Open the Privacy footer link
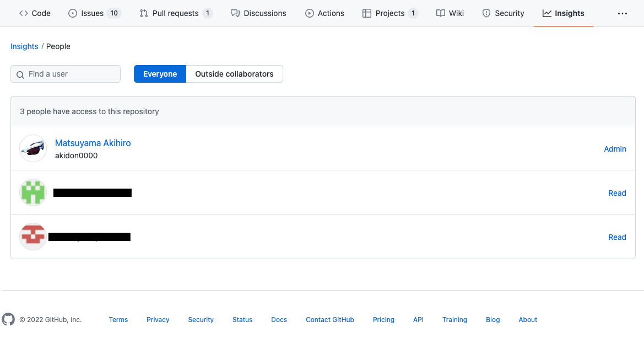Screen dimensions: 644x359 click(158, 319)
